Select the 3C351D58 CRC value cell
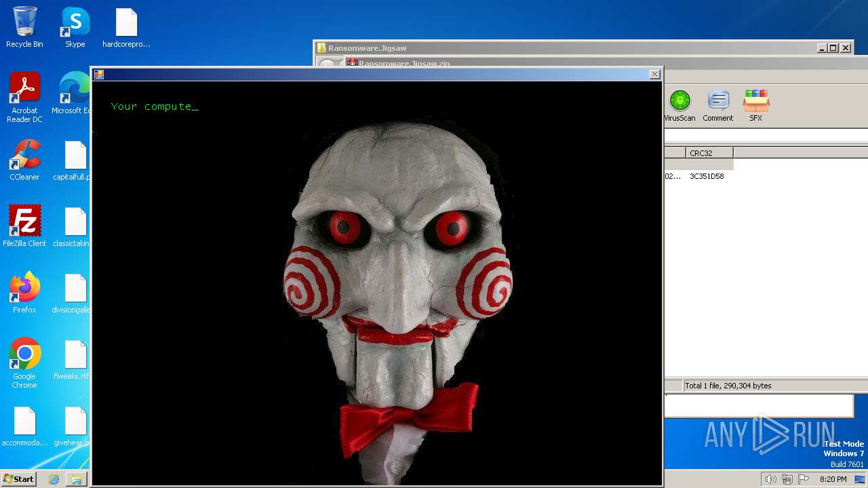 click(707, 176)
